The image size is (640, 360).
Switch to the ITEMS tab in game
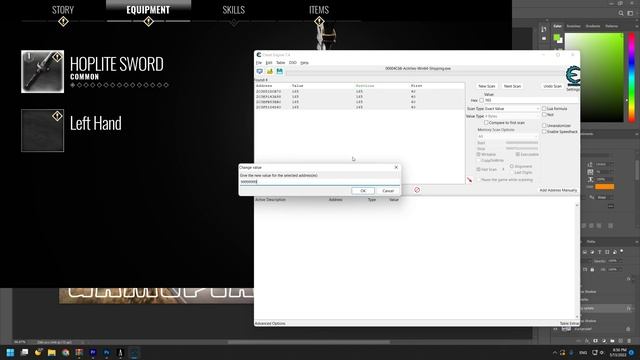[x=319, y=10]
